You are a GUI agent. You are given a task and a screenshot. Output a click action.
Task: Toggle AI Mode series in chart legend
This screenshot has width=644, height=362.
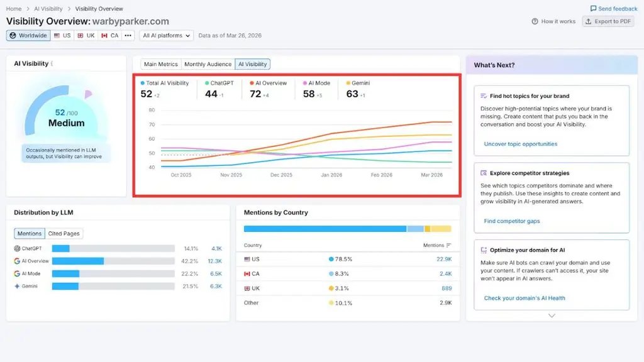[x=317, y=83]
